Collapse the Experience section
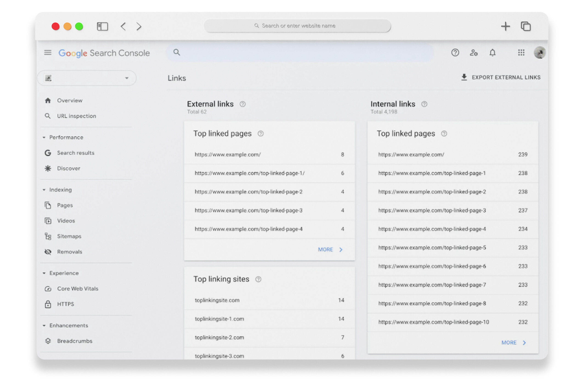588x379 pixels. [x=44, y=273]
